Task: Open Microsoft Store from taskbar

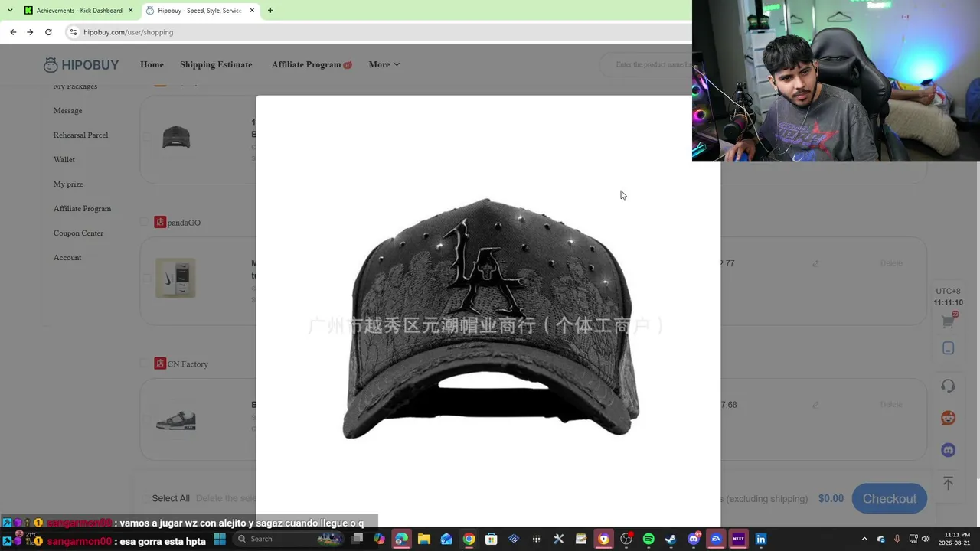Action: point(492,539)
